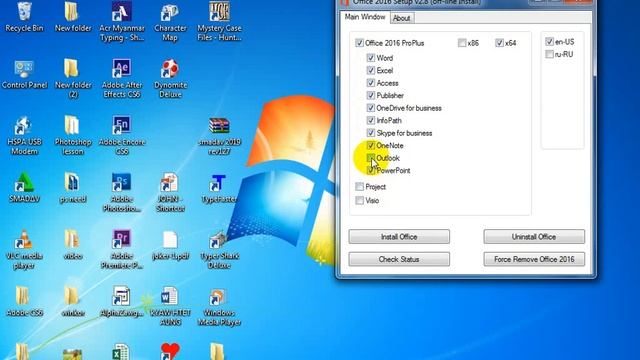Screen dimensions: 640x360
Task: Uncheck OneDrive for business checkbox
Action: (x=371, y=108)
